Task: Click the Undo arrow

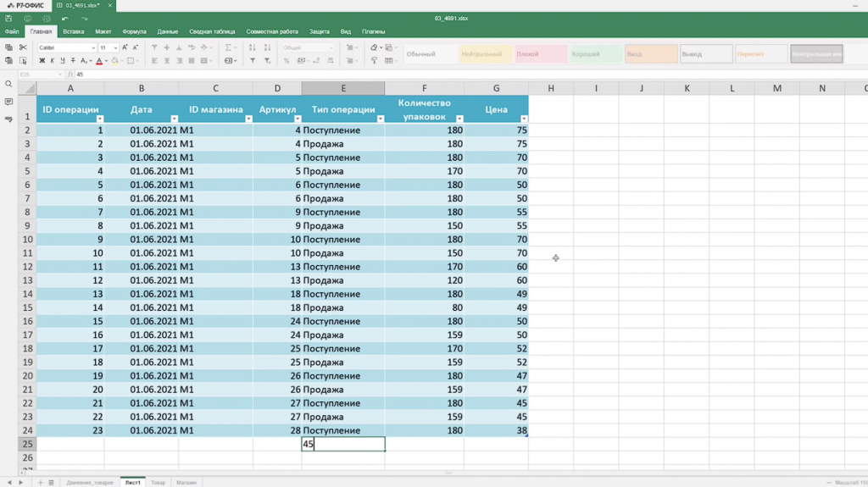Action: point(64,19)
